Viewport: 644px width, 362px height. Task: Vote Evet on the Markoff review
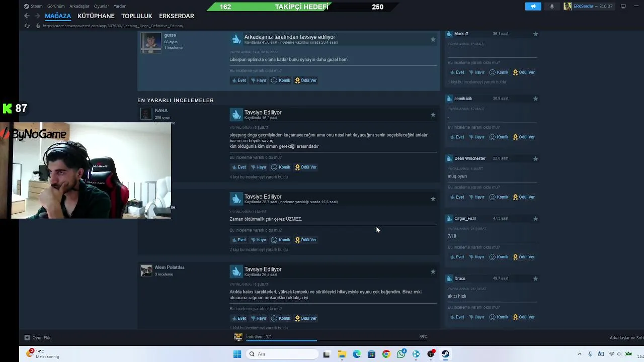(x=457, y=72)
